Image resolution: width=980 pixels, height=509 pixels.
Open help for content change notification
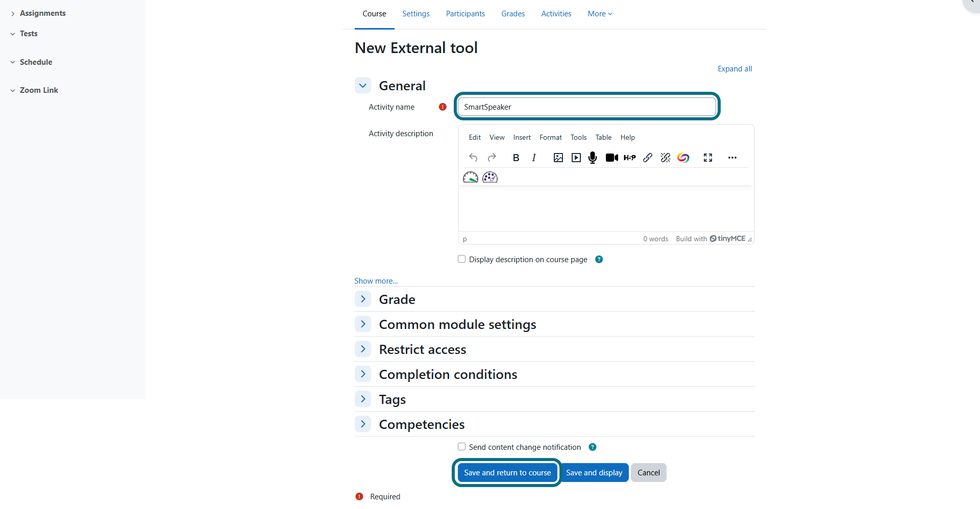pos(593,447)
